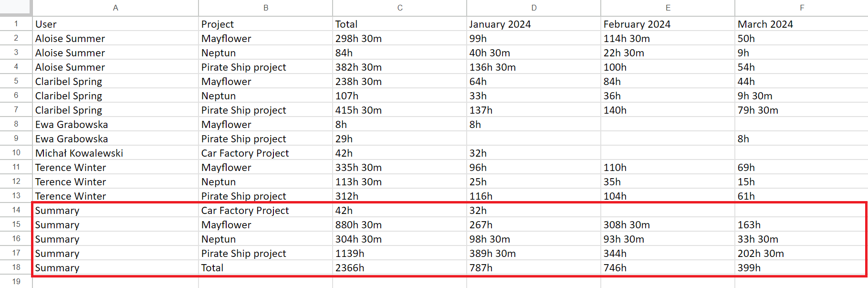Click the 'March 2024' header cell

pos(802,24)
